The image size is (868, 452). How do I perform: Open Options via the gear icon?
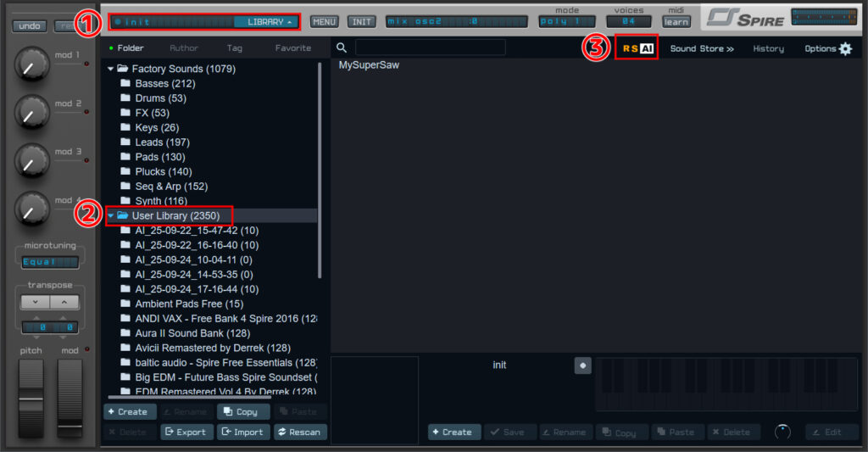(845, 48)
